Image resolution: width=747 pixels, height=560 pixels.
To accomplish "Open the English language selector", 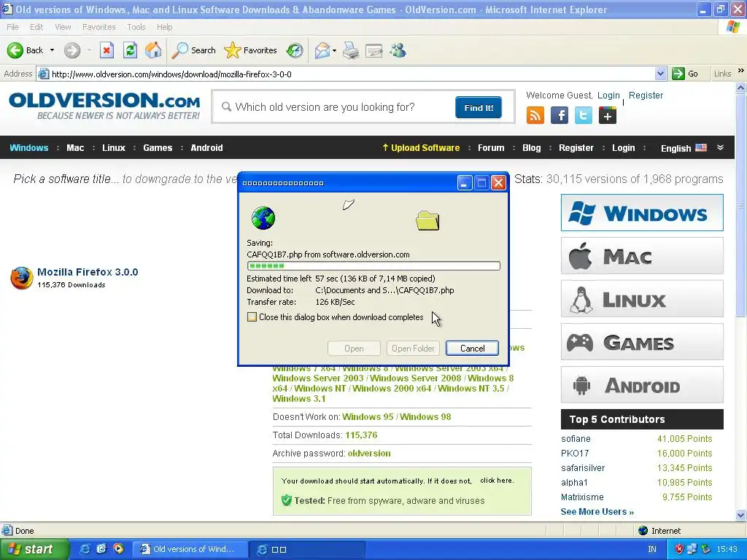I will [683, 148].
